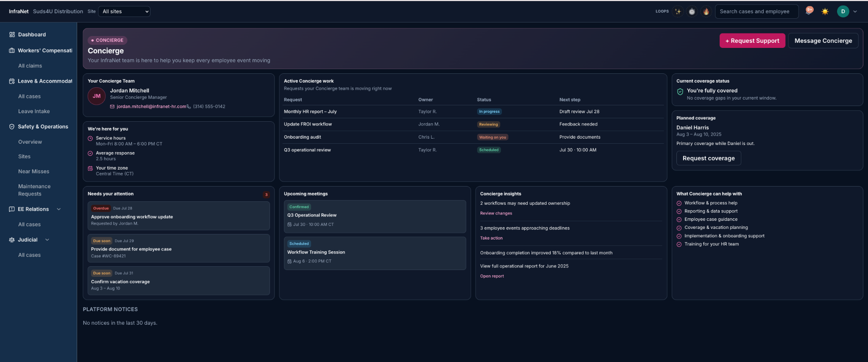This screenshot has width=868, height=362.
Task: Click check icon for Reporting & data support
Action: pos(679,211)
